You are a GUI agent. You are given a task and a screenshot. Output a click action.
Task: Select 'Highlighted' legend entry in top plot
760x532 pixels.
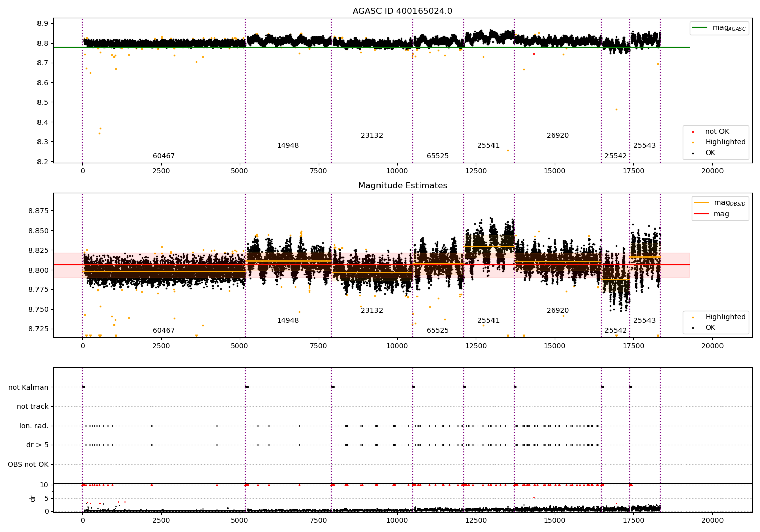[x=725, y=142]
